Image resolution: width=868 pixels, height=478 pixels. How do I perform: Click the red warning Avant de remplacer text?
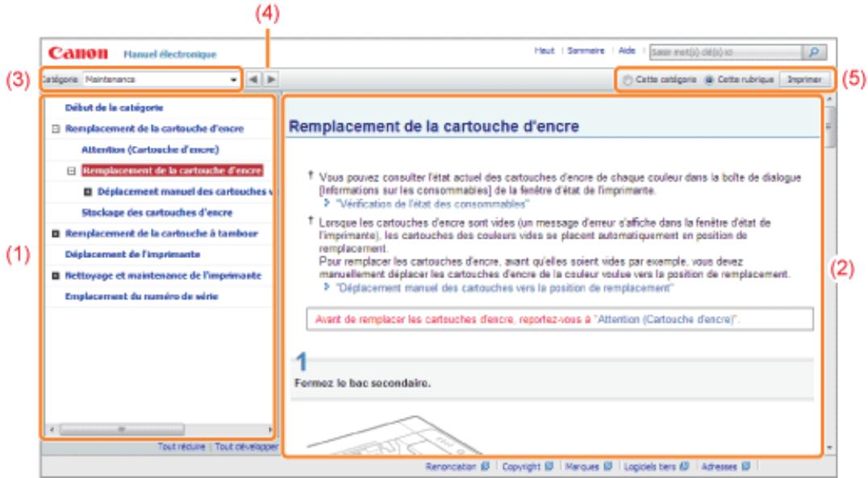[528, 319]
